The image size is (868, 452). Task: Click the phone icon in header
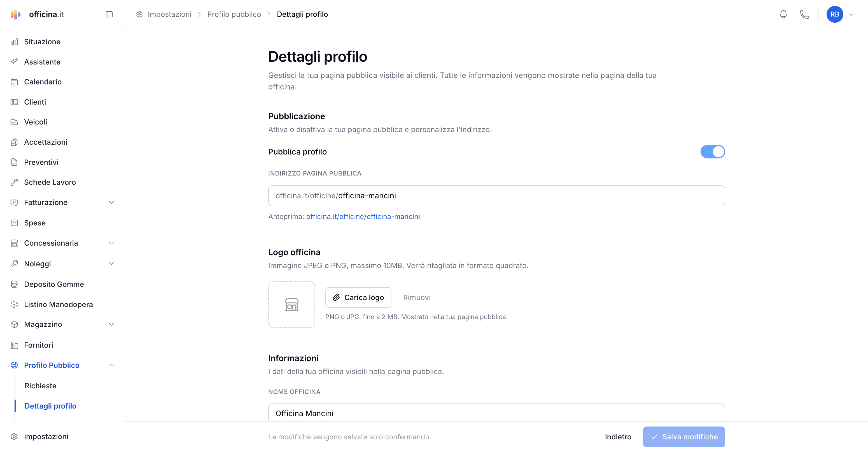[x=805, y=14]
